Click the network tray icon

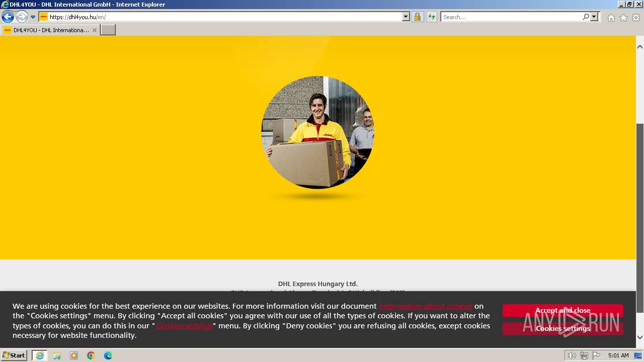coord(584,355)
